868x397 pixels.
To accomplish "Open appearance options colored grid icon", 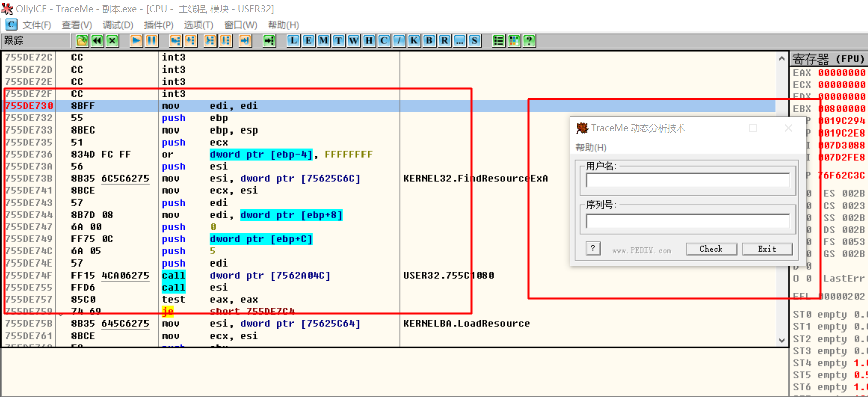I will 514,41.
